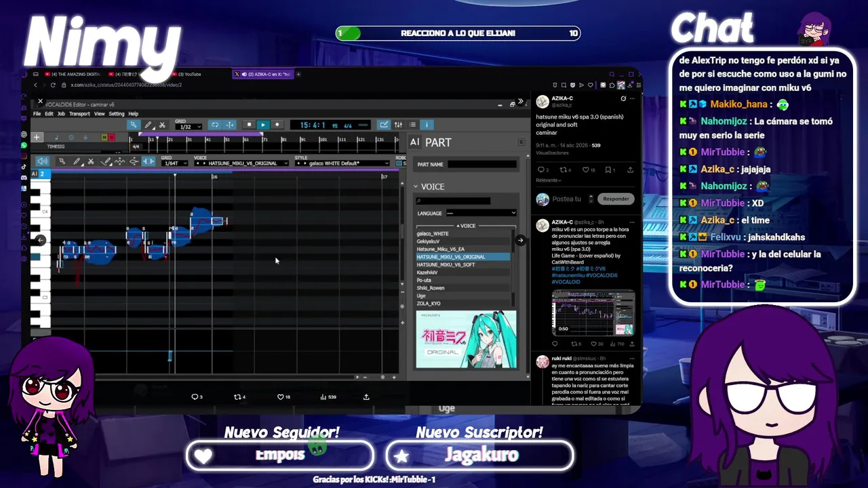The image size is (868, 488).
Task: Toggle auto-scroll button next to loop
Action: pyautogui.click(x=230, y=125)
